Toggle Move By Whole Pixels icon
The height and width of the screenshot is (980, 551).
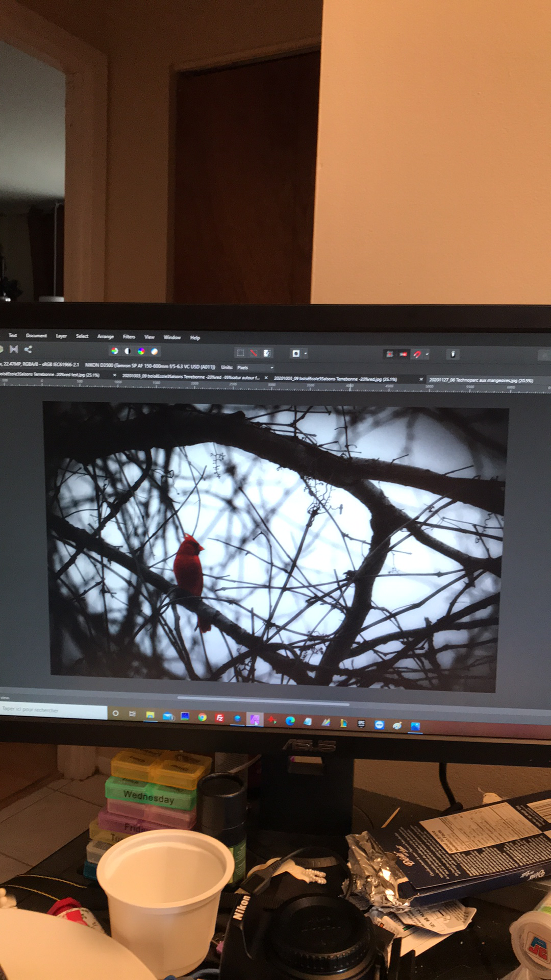coord(403,354)
